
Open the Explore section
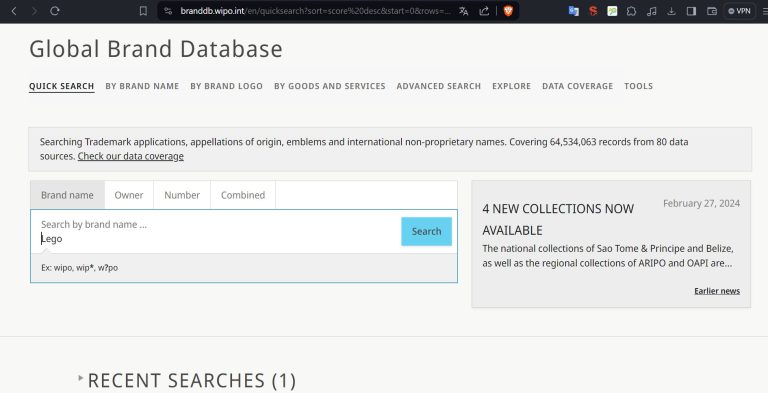511,86
